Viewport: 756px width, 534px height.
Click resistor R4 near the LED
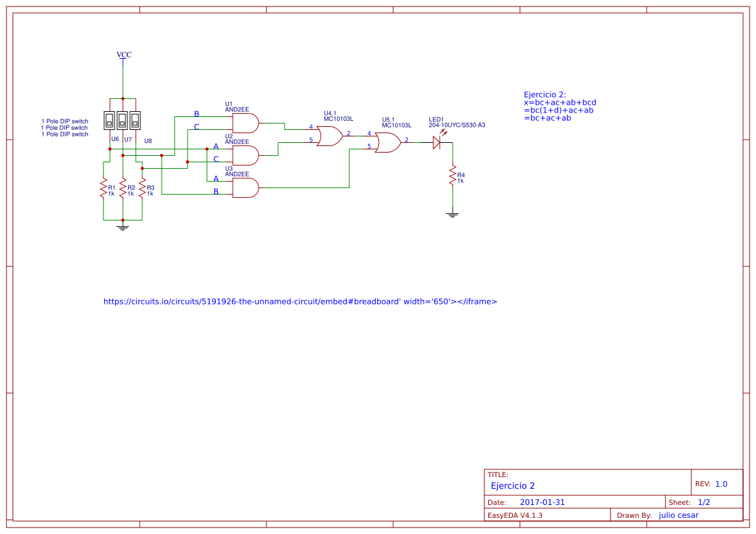(452, 175)
